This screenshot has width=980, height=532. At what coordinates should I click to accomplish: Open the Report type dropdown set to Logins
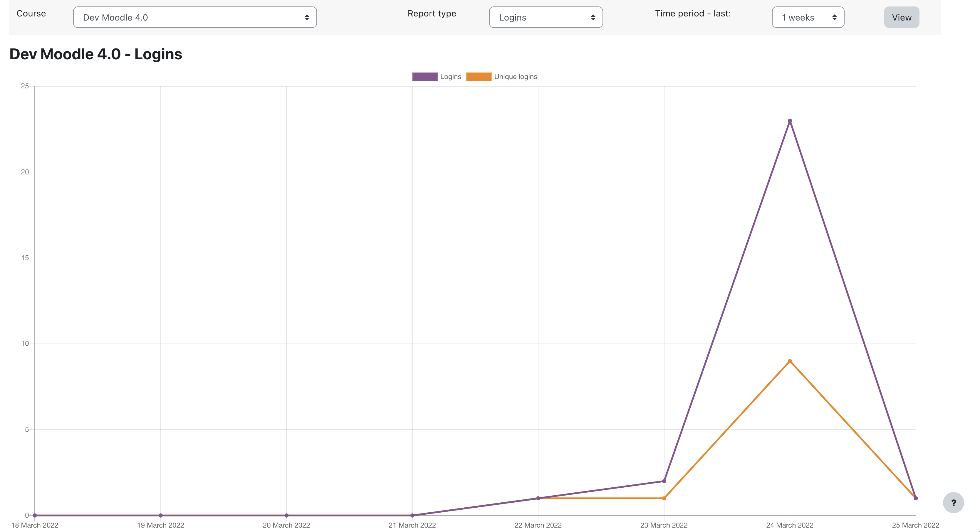546,17
